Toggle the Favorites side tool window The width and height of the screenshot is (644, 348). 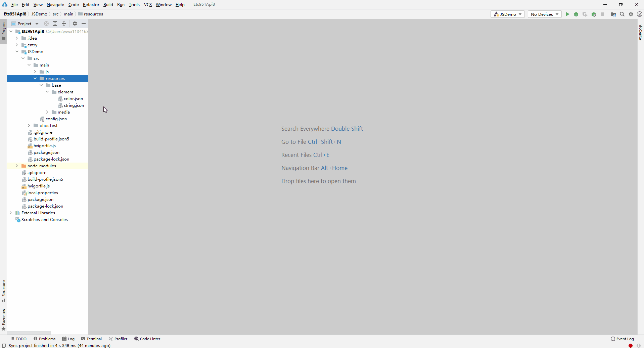point(4,320)
